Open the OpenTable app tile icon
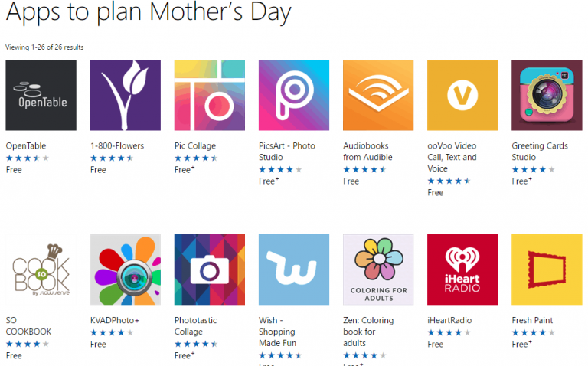The height and width of the screenshot is (366, 588). [41, 95]
